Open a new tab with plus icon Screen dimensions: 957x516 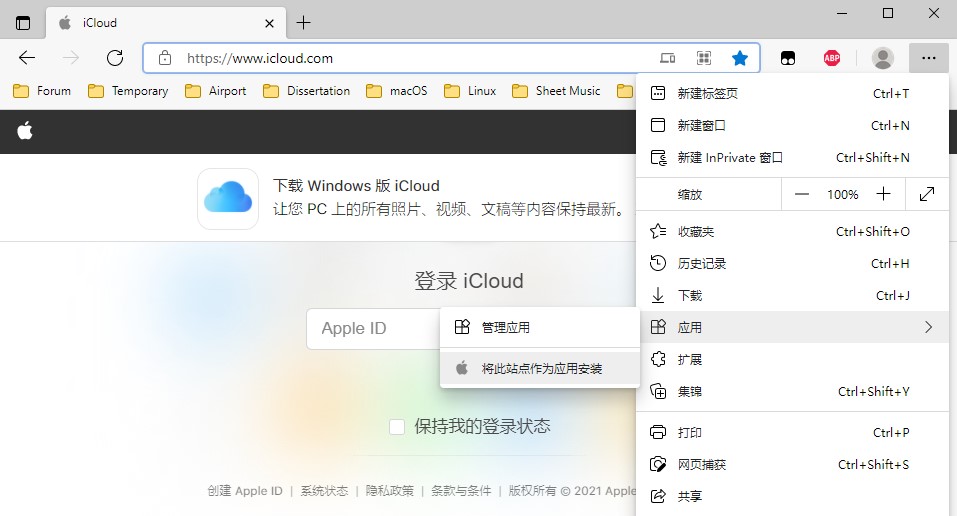(x=303, y=23)
